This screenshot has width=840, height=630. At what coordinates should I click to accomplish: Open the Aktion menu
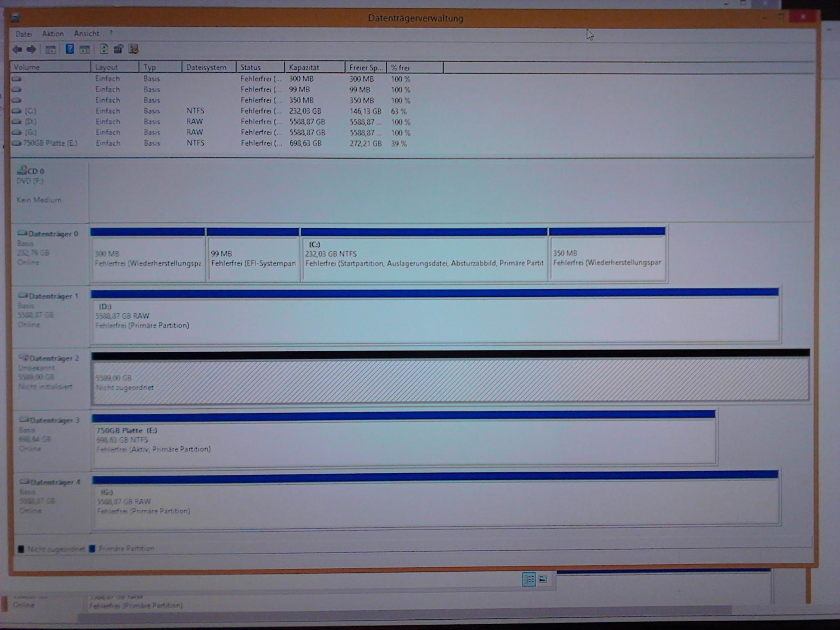tap(53, 34)
